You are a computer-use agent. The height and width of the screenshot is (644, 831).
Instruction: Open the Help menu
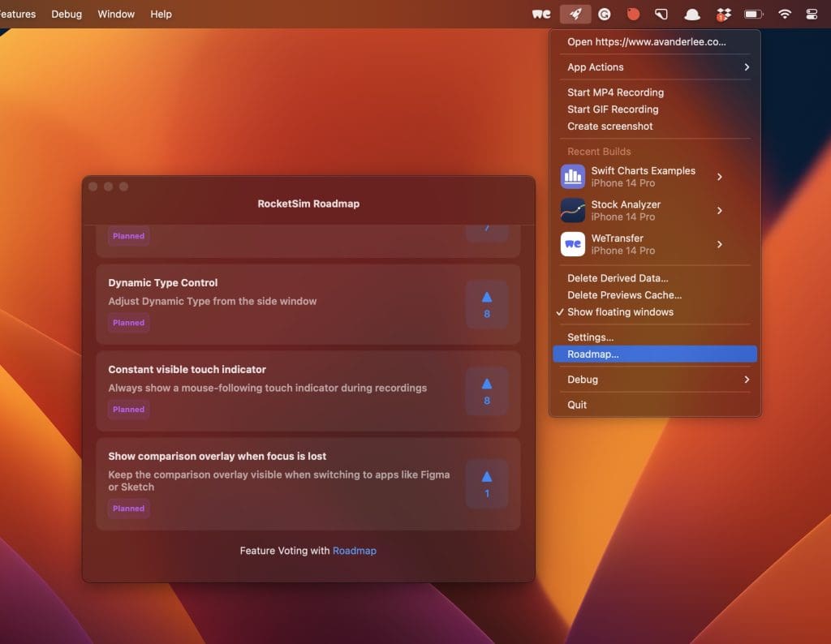point(161,15)
